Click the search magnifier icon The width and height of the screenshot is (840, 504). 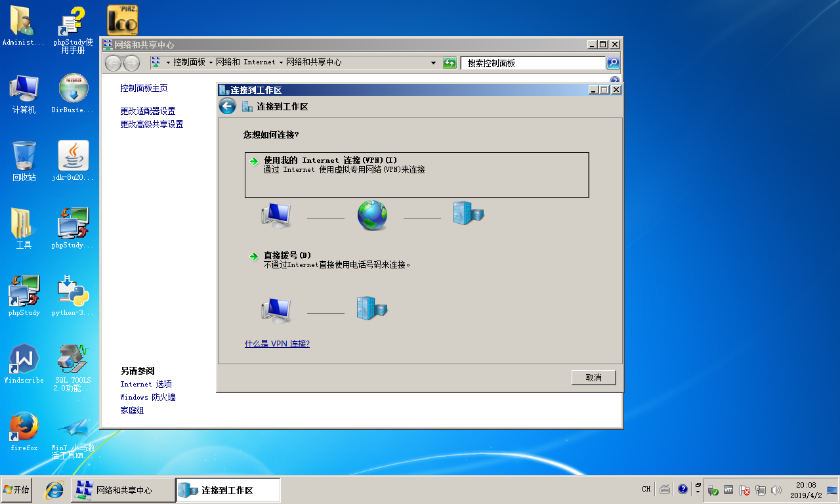click(613, 63)
